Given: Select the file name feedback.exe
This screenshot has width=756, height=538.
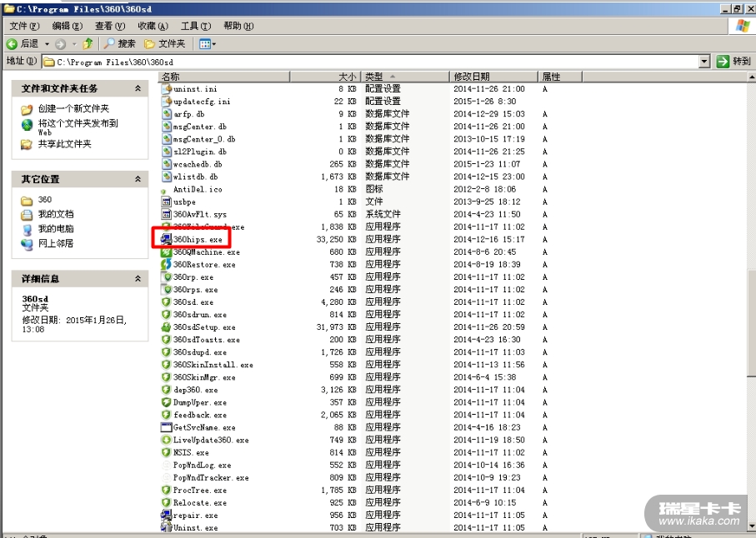Looking at the screenshot, I should [x=200, y=415].
